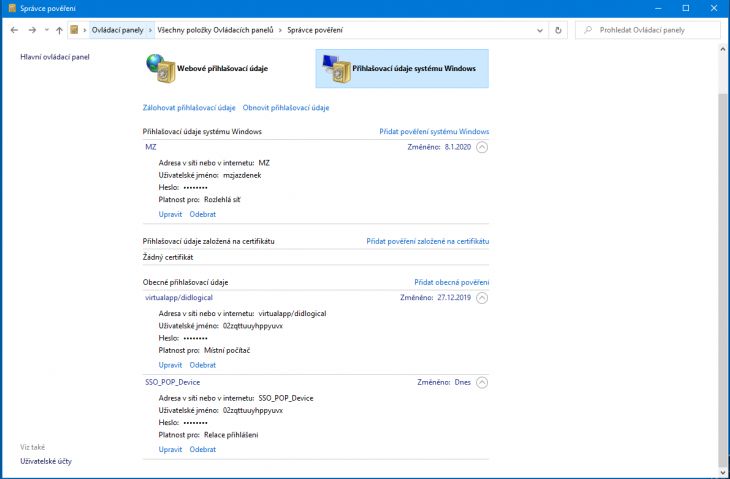Click the SSO_POP_Device credential name
Image resolution: width=730 pixels, height=479 pixels.
(172, 382)
